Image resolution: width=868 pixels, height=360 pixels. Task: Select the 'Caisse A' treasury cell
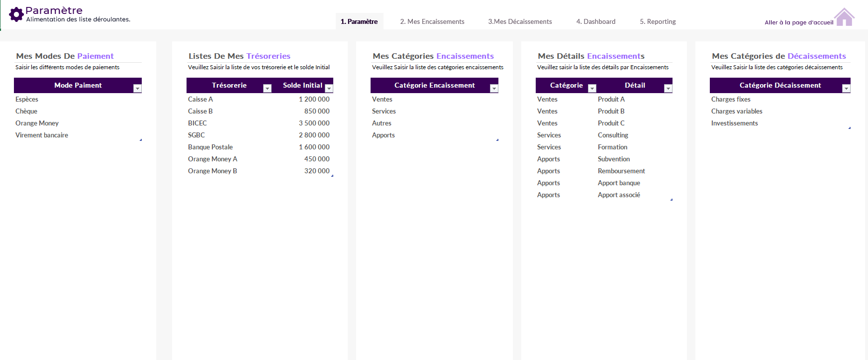[x=229, y=99]
